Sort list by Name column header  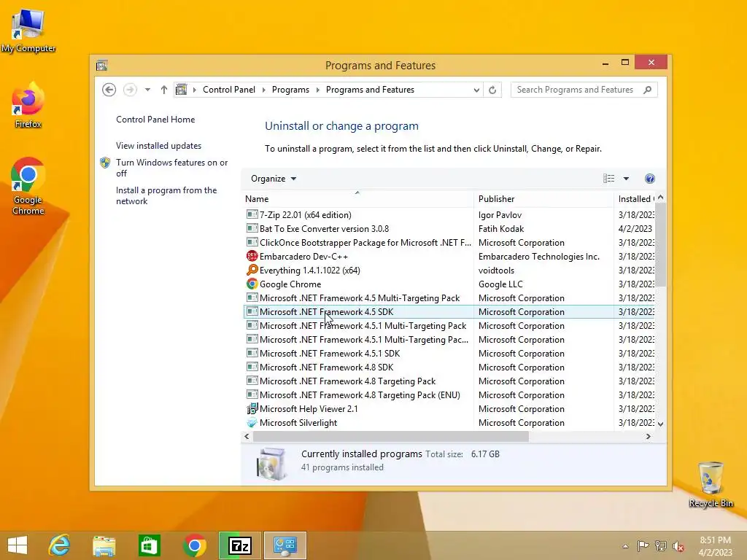coord(357,199)
